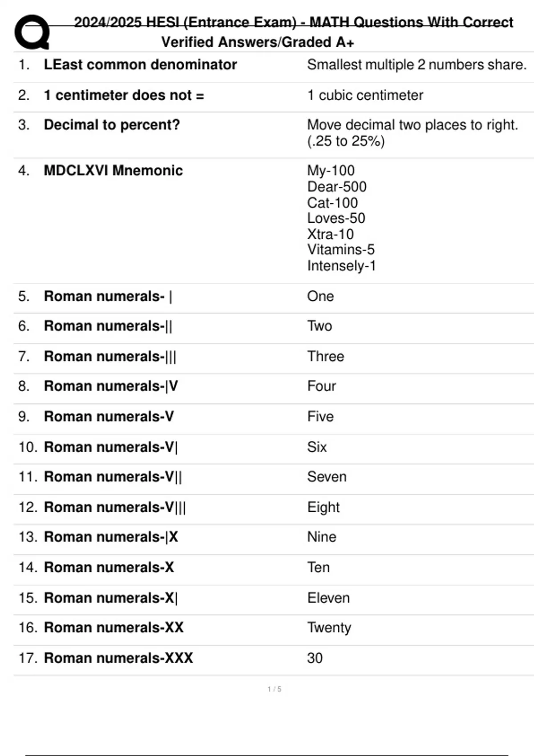Click the 'Smallest multiple 2 numbers share' answer
534x756 pixels.
pos(417,64)
